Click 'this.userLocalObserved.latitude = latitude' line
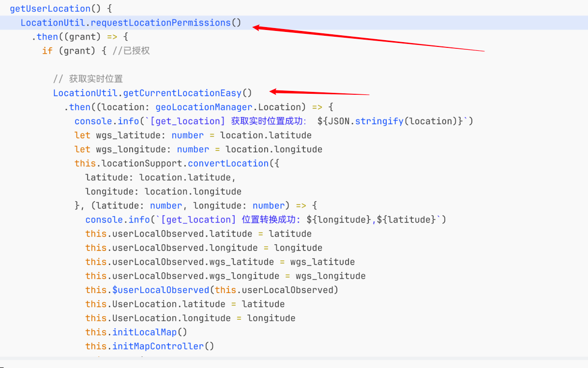This screenshot has width=588, height=368. point(198,234)
